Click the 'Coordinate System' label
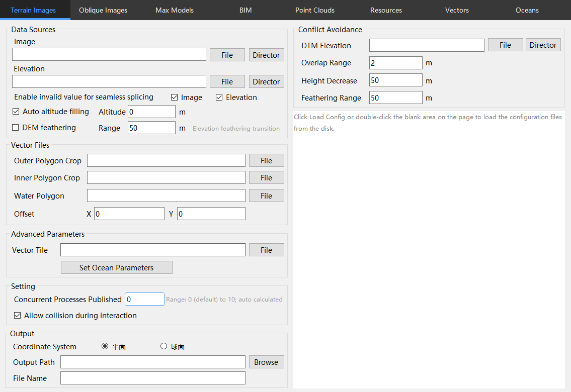Image resolution: width=571 pixels, height=392 pixels. coord(45,347)
